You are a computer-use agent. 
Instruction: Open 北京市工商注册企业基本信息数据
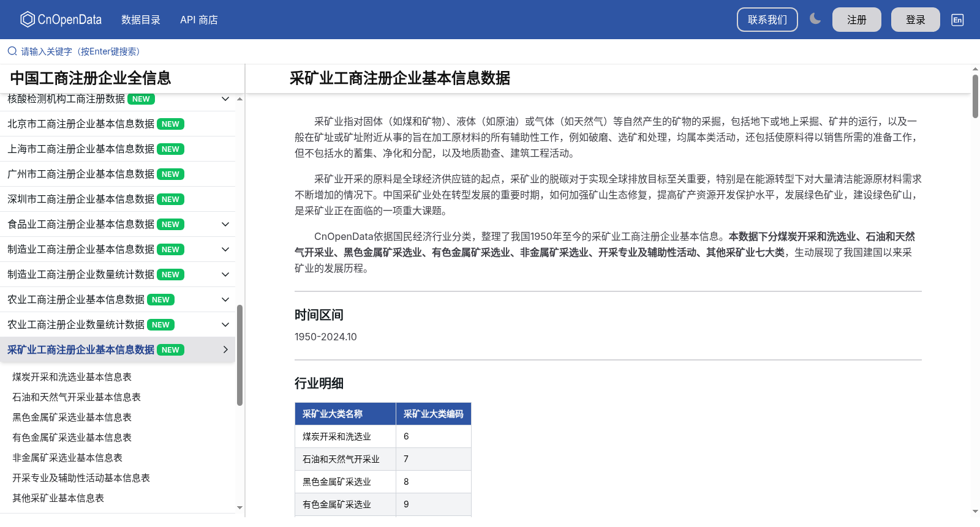pyautogui.click(x=81, y=124)
